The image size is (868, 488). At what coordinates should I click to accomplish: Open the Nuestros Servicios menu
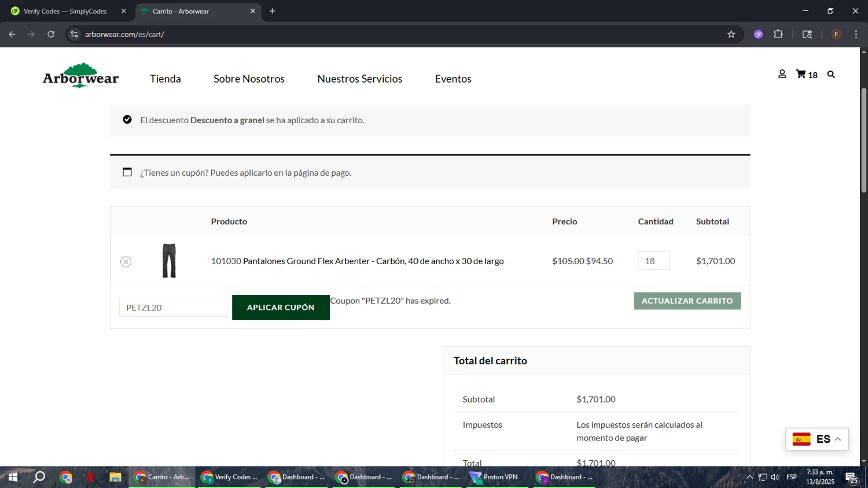point(360,79)
